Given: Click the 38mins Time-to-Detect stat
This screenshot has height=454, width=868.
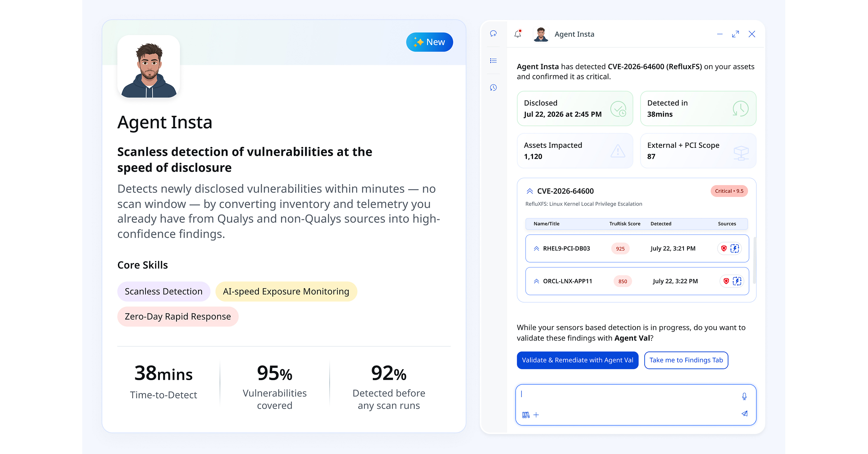Looking at the screenshot, I should (164, 382).
